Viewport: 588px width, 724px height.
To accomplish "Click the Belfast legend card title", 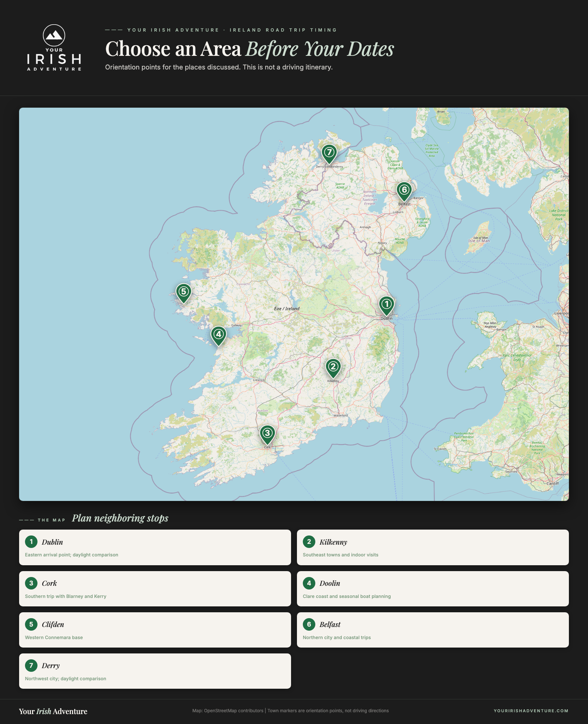I will point(330,624).
